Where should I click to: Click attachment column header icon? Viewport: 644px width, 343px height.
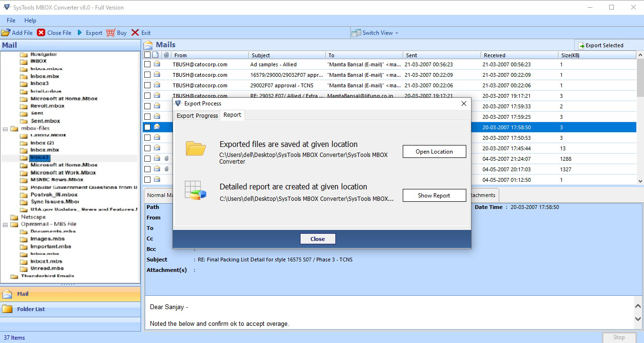[x=166, y=55]
